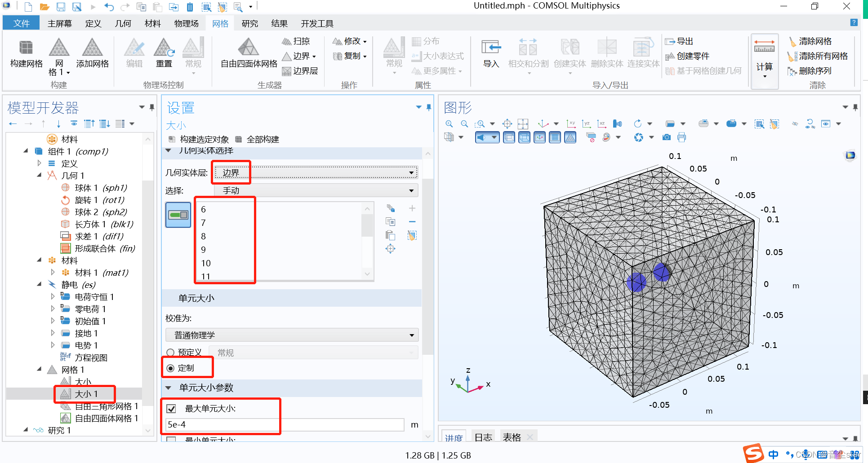The width and height of the screenshot is (868, 463).
Task: Click the minus icon to remove from selection
Action: (x=412, y=222)
